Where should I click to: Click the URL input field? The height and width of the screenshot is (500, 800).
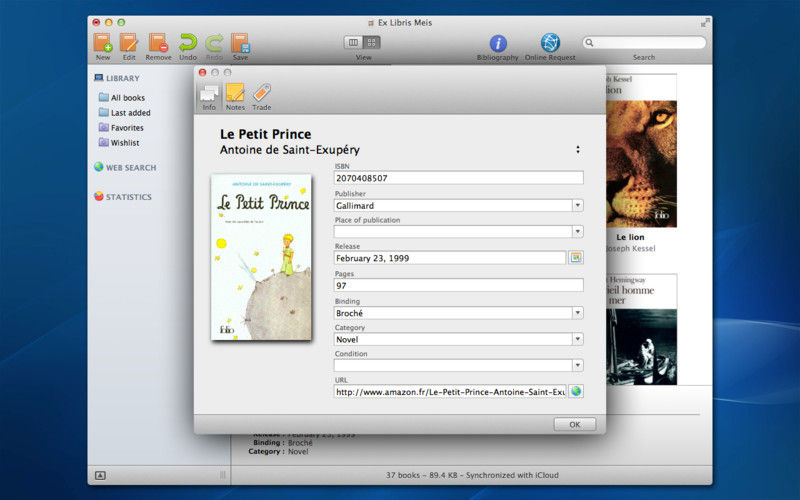(x=449, y=391)
